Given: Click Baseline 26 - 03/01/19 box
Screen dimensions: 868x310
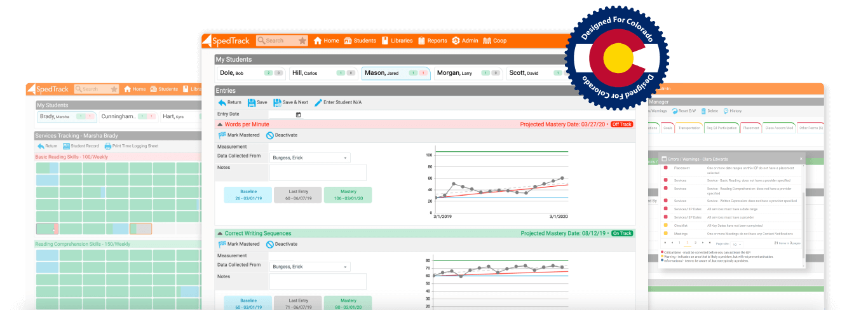Looking at the screenshot, I should 248,195.
